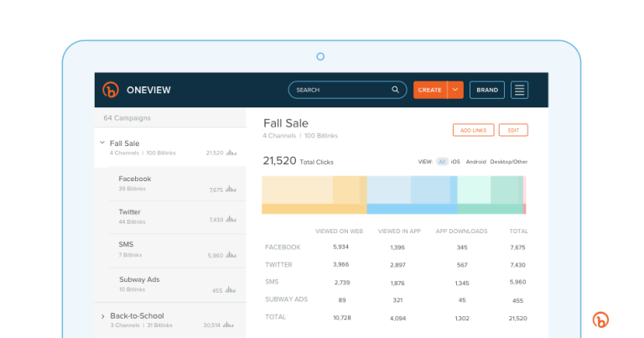Click the Edit button
The image size is (644, 338).
513,130
